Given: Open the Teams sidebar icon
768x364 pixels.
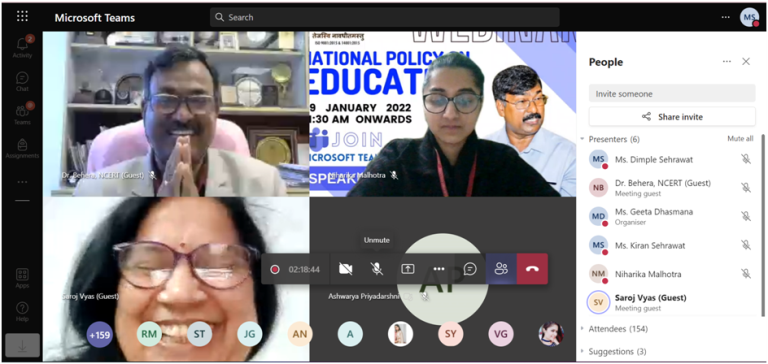Looking at the screenshot, I should [x=23, y=114].
